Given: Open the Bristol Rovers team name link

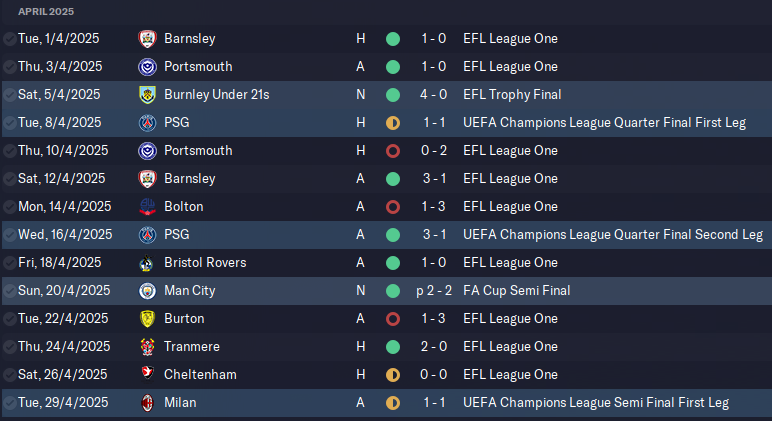Looking at the screenshot, I should [203, 263].
